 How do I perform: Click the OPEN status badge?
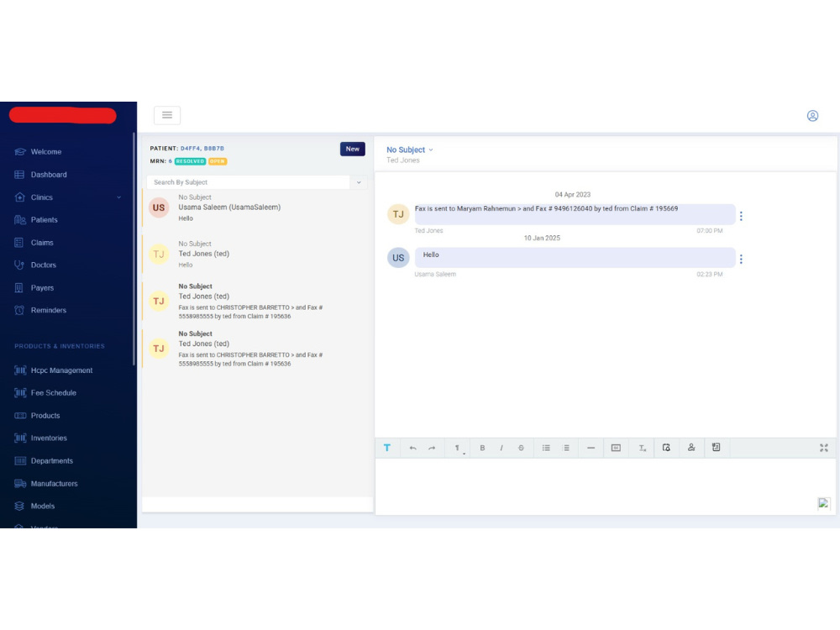point(218,161)
